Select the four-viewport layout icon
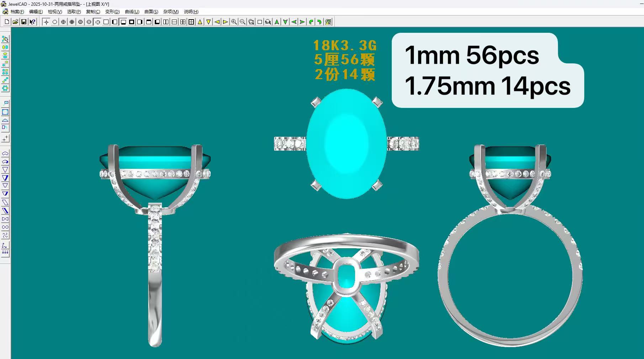The image size is (644, 359). 183,22
